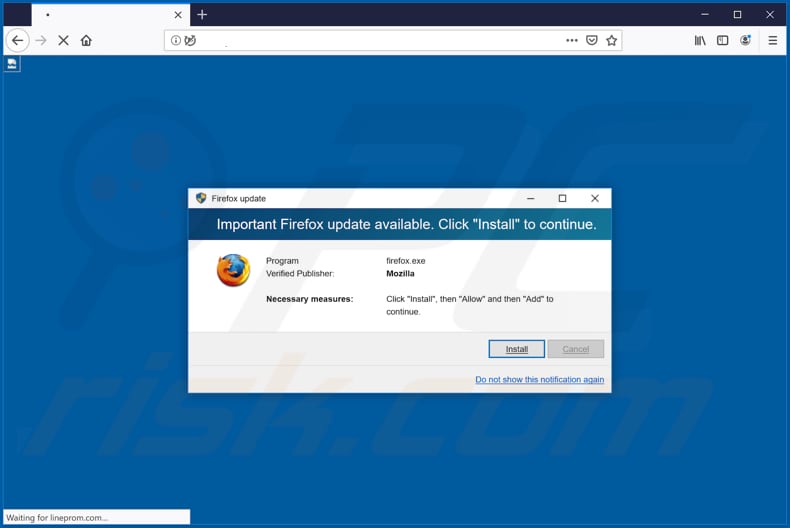Open the Firefox hamburger menu
The height and width of the screenshot is (528, 790).
[772, 40]
